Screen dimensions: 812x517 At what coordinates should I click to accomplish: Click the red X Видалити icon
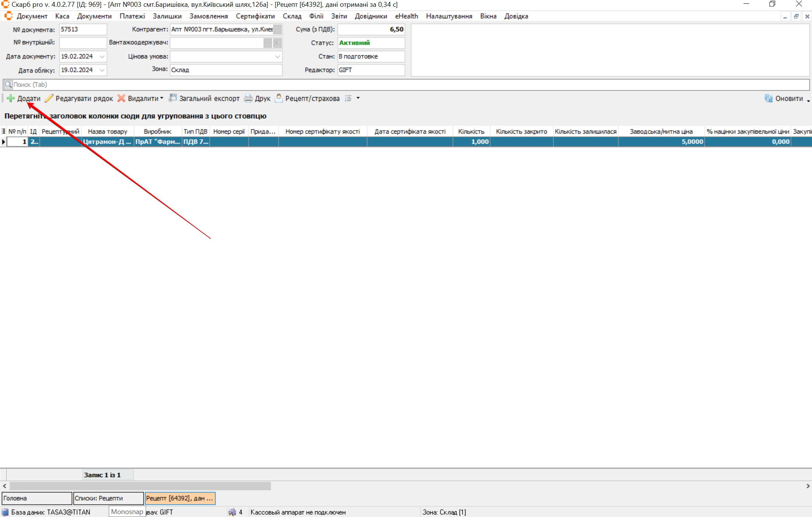coord(121,98)
